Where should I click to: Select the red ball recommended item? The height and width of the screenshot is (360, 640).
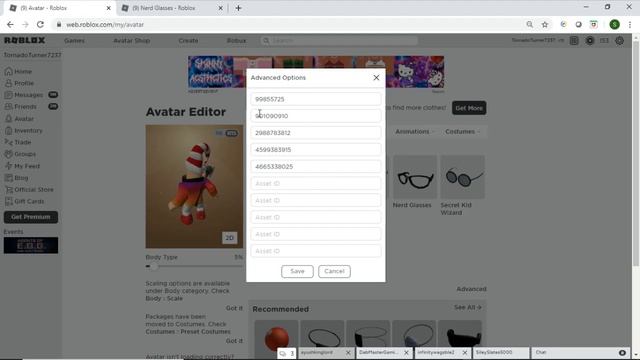pyautogui.click(x=276, y=337)
